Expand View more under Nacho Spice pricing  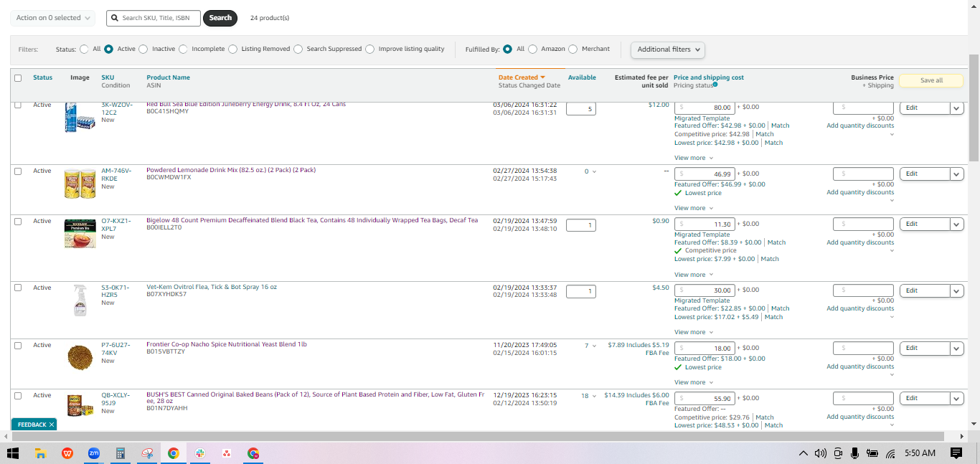tap(694, 382)
